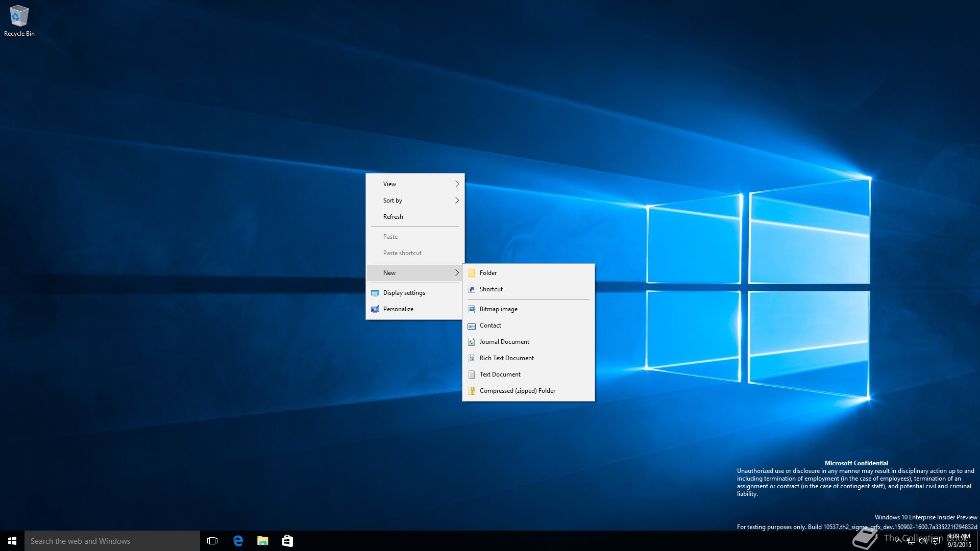The width and height of the screenshot is (980, 551).
Task: Click the Show desktop strip at the end of the taskbar
Action: [x=978, y=541]
